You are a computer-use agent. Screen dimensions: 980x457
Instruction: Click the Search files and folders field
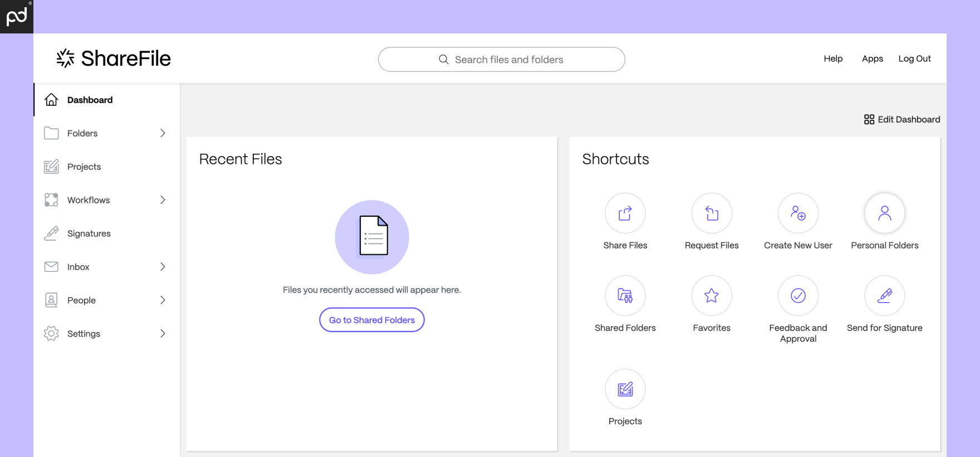click(501, 59)
